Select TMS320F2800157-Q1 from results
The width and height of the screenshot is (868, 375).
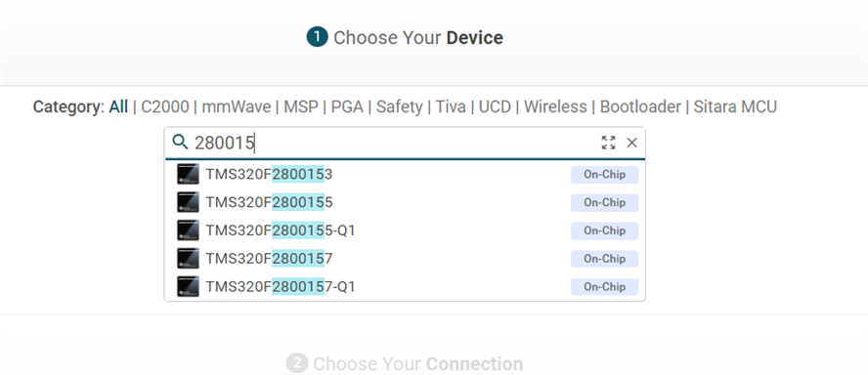click(x=405, y=286)
